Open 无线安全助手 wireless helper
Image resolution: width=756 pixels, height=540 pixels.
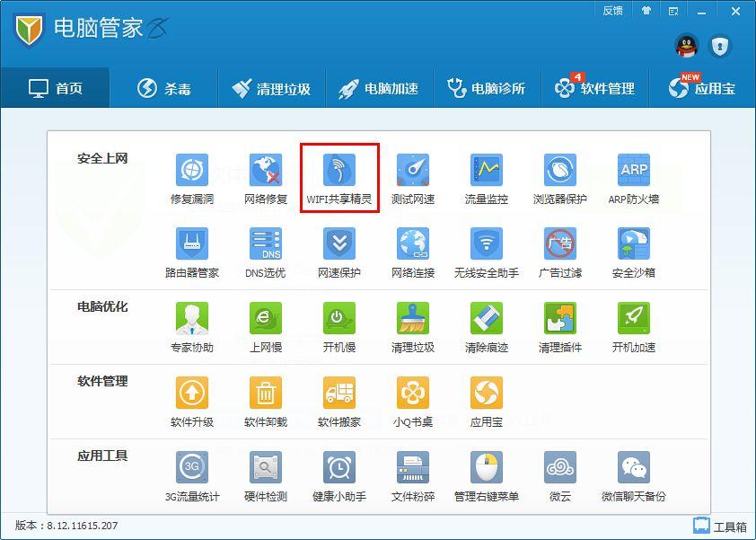coord(487,252)
